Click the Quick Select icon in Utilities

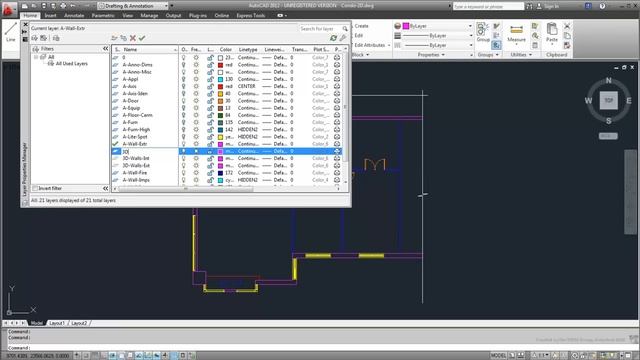coord(535,26)
